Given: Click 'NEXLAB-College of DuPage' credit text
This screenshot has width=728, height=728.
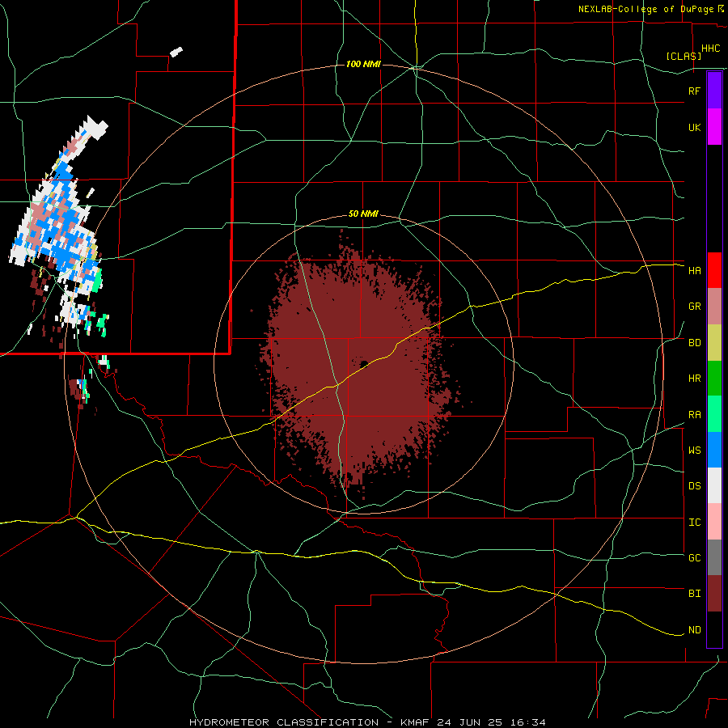Looking at the screenshot, I should tap(645, 9).
